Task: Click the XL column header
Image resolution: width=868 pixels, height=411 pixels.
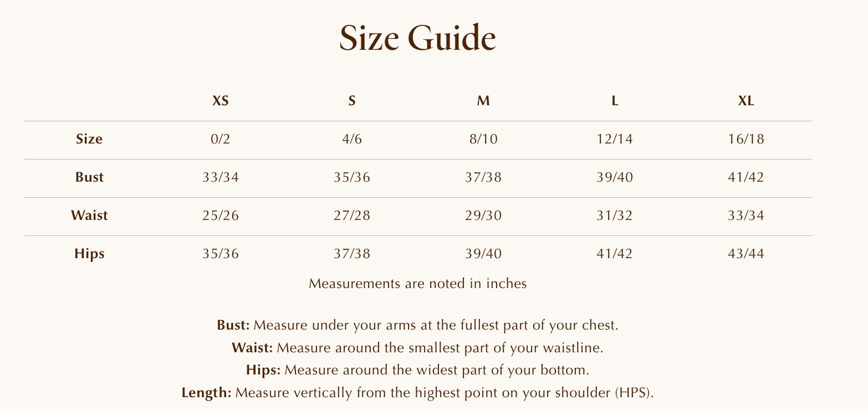Action: [x=746, y=101]
